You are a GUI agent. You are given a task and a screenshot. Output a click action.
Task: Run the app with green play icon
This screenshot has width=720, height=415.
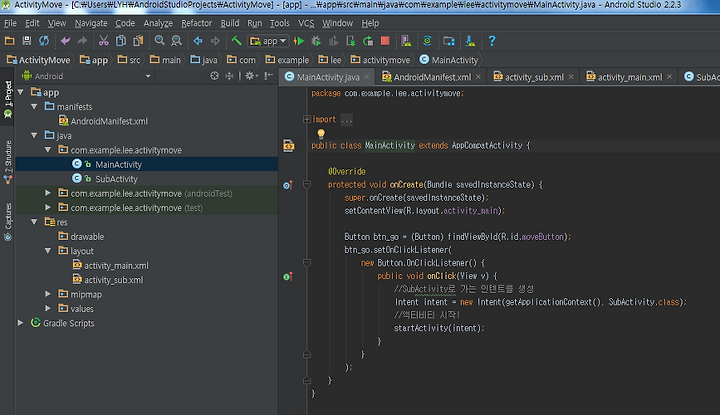point(299,41)
